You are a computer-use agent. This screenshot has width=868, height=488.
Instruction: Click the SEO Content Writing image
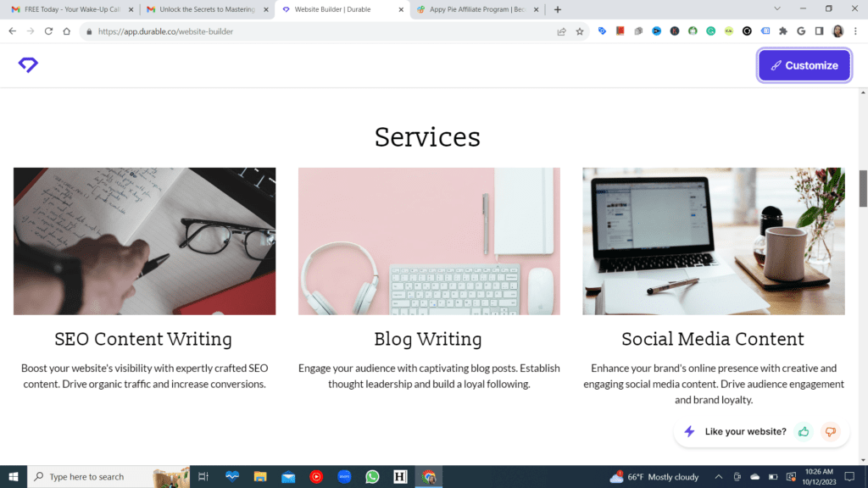tap(144, 241)
